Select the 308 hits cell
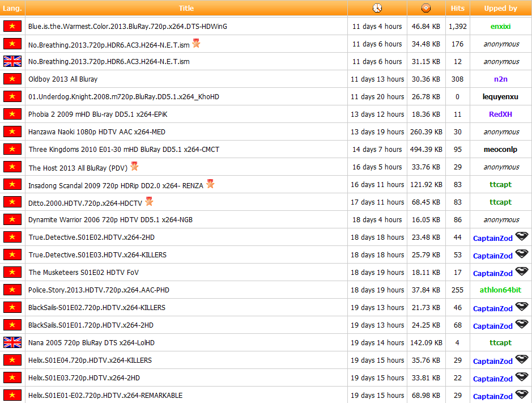 point(457,79)
